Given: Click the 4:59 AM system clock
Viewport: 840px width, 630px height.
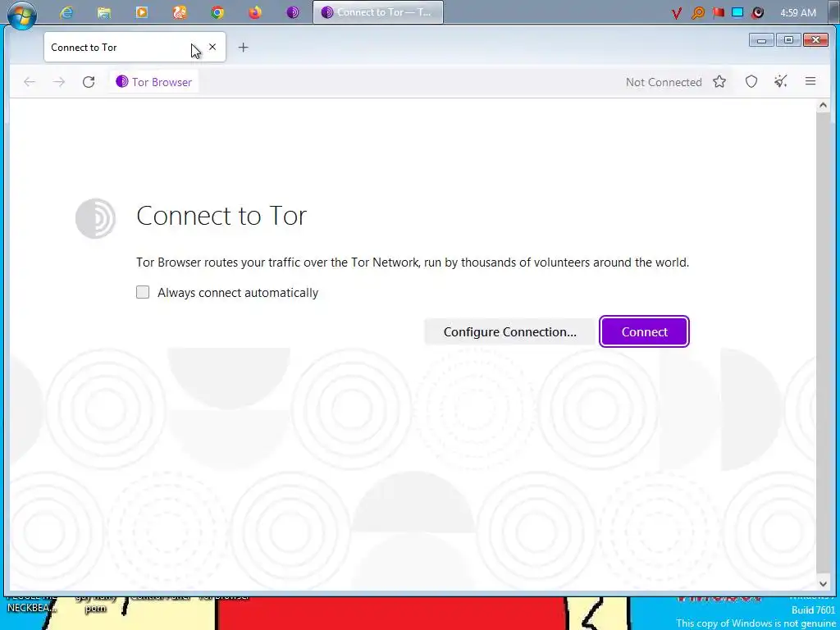Looking at the screenshot, I should (797, 12).
